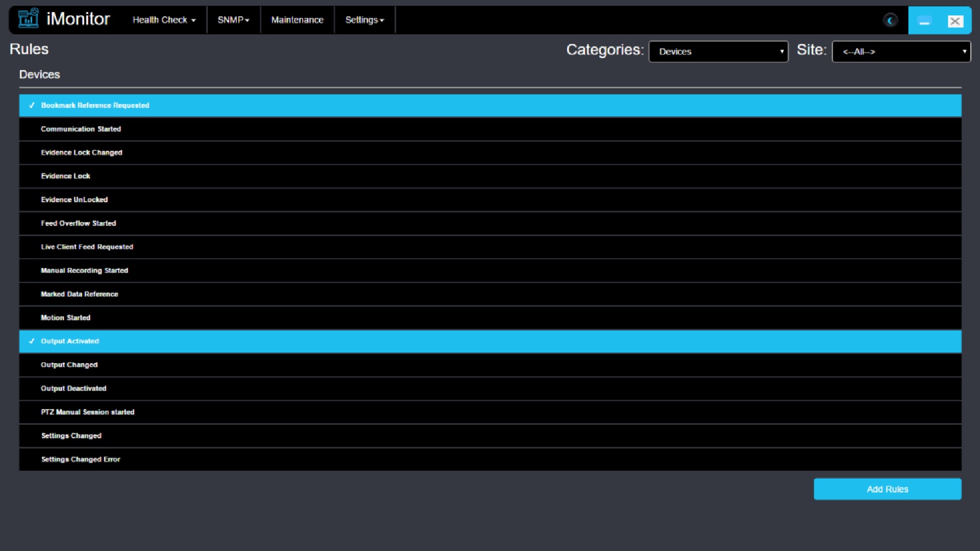Viewport: 980px width, 551px height.
Task: Toggle the dark mode moon icon
Action: pos(891,20)
